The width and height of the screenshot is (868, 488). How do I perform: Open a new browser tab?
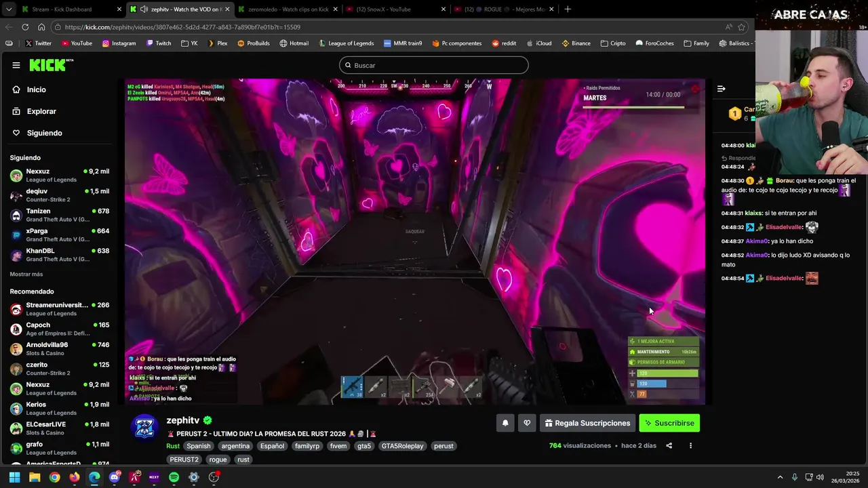click(568, 9)
